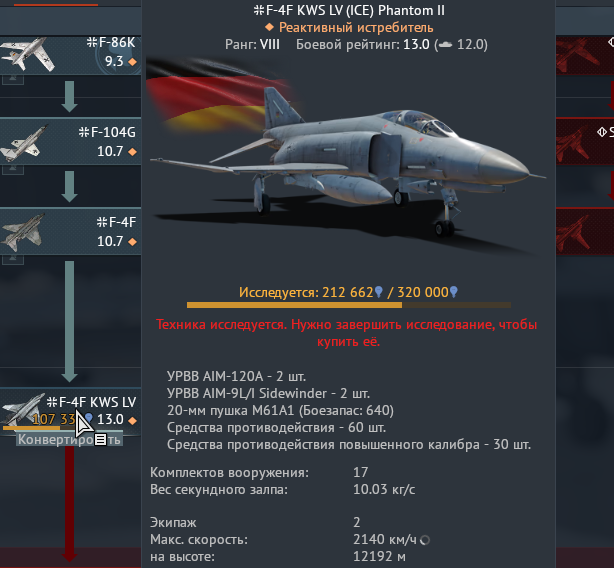Click the research progress bar
This screenshot has height=568, width=614.
pos(349,305)
